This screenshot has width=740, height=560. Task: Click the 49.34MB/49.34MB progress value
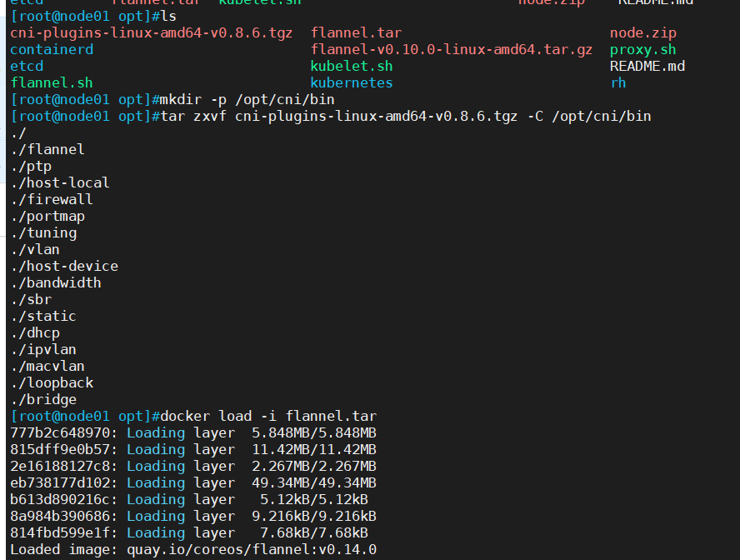click(x=314, y=482)
